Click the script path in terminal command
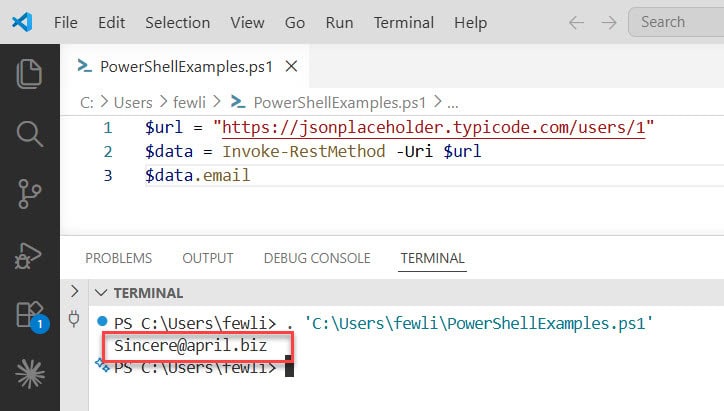Image resolution: width=724 pixels, height=411 pixels. point(479,323)
